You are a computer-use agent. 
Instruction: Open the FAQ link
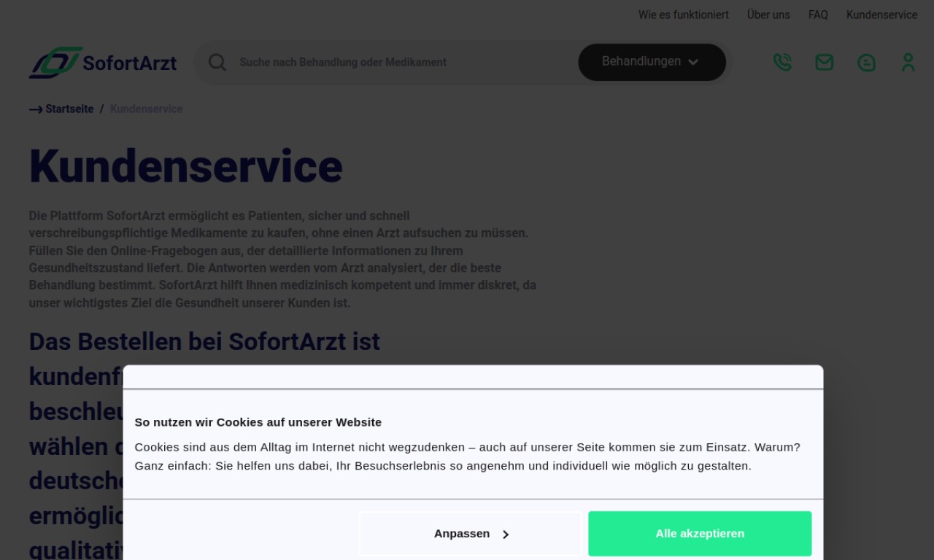point(818,15)
